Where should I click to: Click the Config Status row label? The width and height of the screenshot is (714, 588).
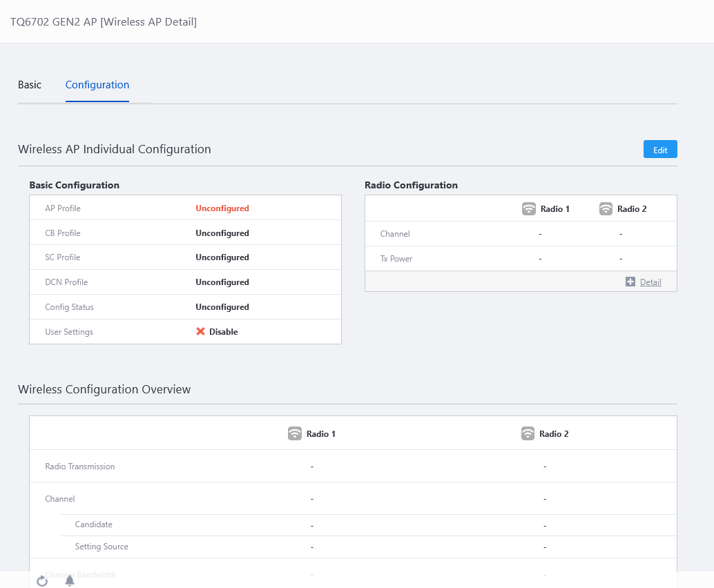pos(69,307)
